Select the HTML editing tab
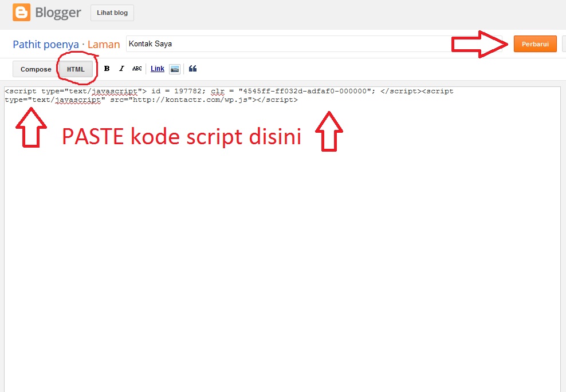The width and height of the screenshot is (566, 392). (x=75, y=68)
